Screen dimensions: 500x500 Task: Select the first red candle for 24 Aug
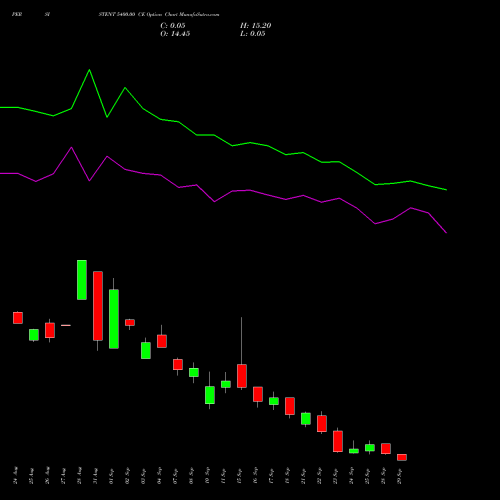click(18, 318)
